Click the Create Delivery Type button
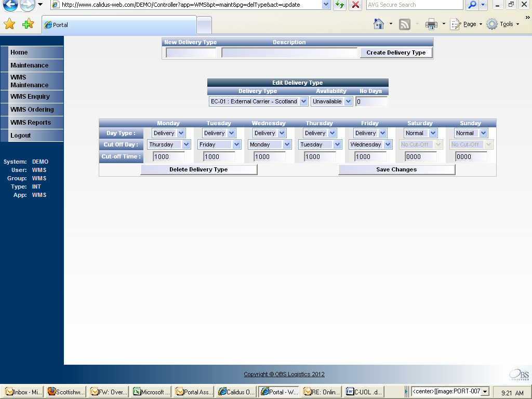This screenshot has height=399, width=532. click(x=396, y=52)
